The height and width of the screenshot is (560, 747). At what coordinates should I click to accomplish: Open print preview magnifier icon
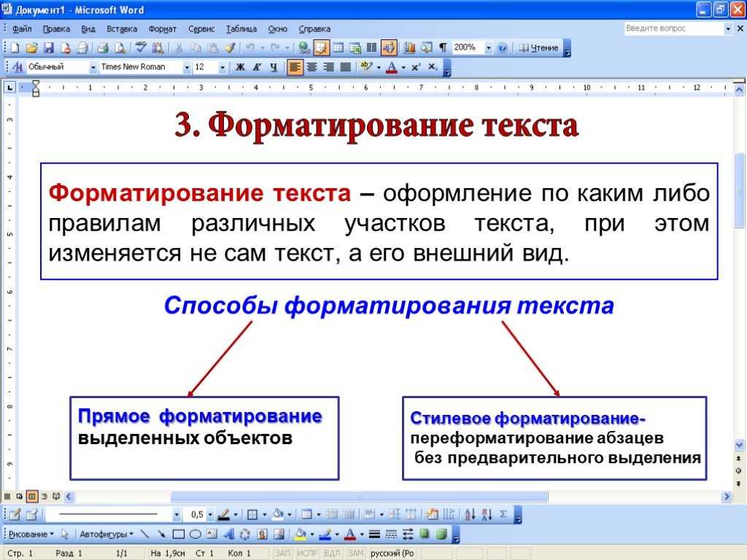(120, 47)
